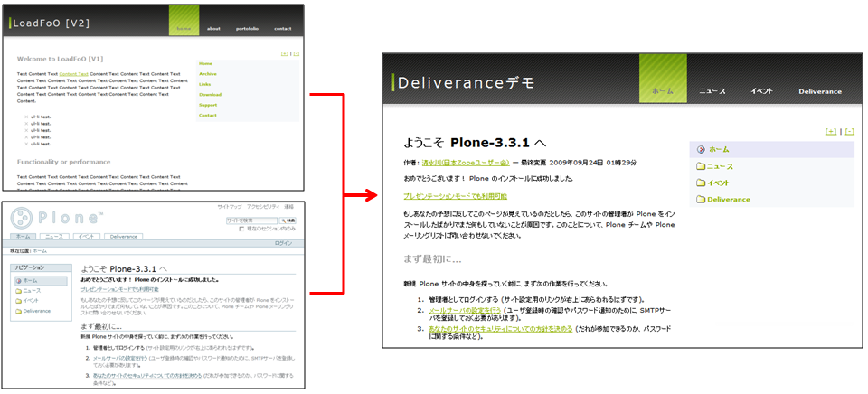Select the ホーム tab in the Plone page tab bar

(x=24, y=236)
